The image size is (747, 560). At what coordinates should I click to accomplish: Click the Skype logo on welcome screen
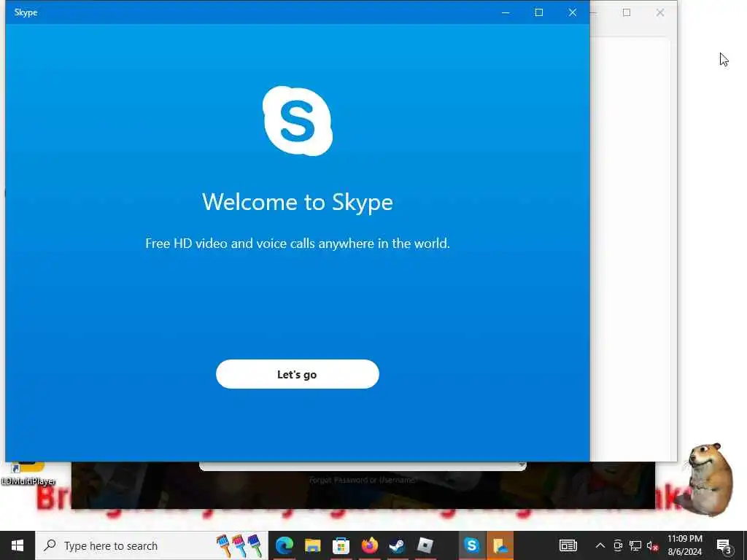298,121
